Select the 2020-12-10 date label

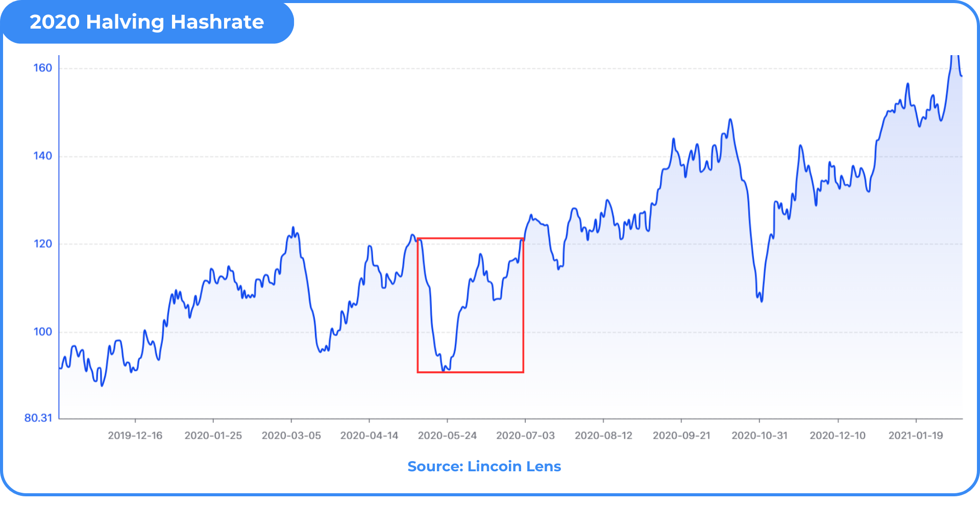[838, 436]
